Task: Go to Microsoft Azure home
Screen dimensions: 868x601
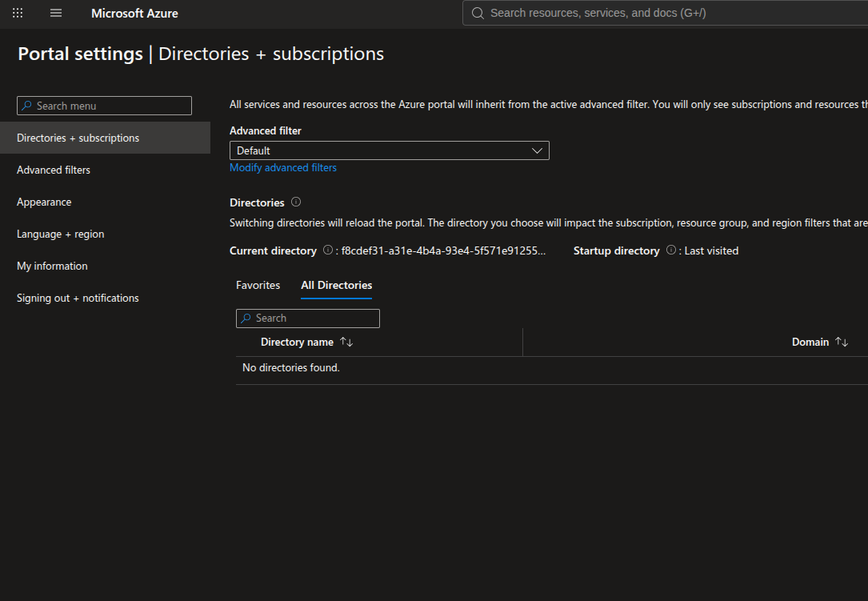Action: click(x=134, y=14)
